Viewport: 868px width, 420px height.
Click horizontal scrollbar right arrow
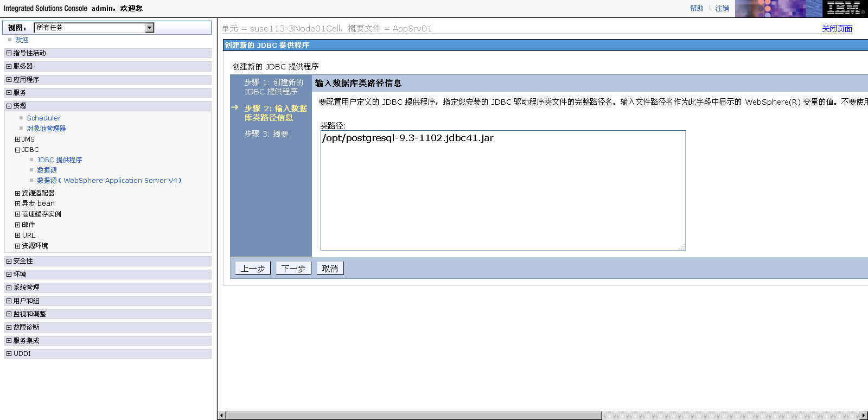864,416
